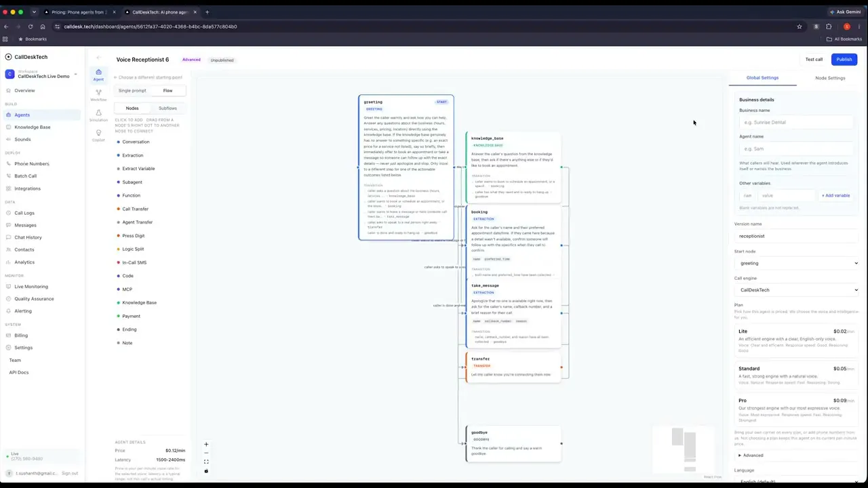Open Call Logs in the sidebar
The height and width of the screenshot is (488, 868).
pos(24,213)
